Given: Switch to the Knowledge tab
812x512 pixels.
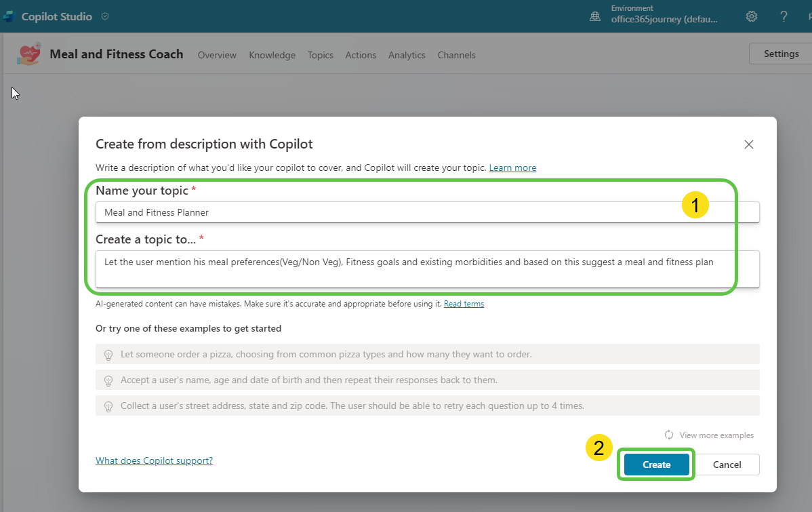Looking at the screenshot, I should pos(272,55).
